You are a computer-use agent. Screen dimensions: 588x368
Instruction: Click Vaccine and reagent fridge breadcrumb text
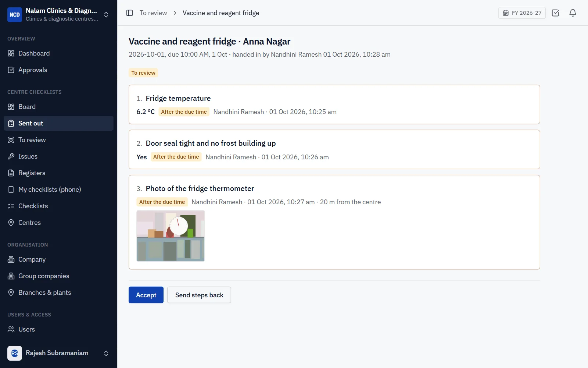point(221,13)
